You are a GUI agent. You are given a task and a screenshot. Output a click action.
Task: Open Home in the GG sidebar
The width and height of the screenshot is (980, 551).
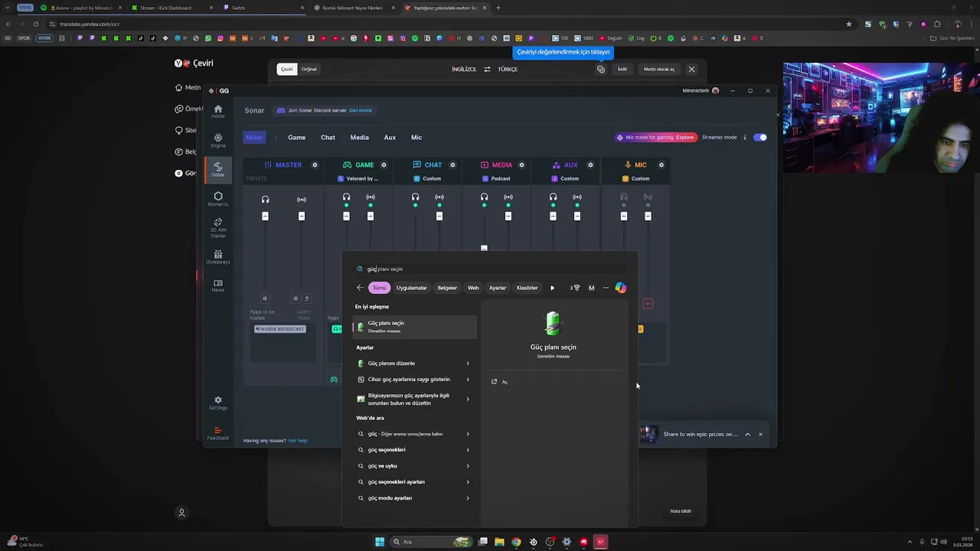coord(218,112)
